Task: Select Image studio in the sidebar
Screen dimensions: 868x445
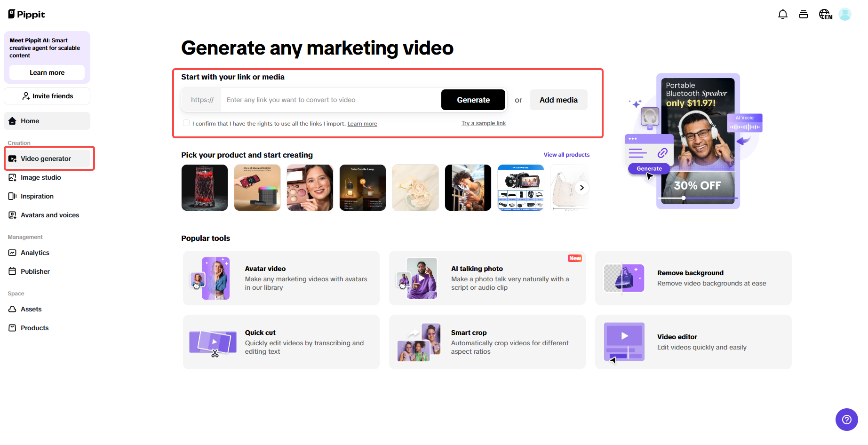Action: tap(40, 177)
